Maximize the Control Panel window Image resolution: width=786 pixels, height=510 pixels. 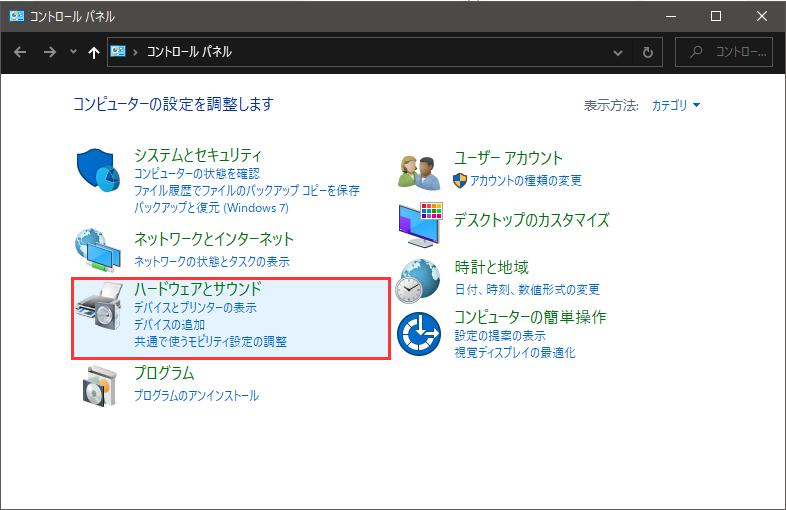click(716, 16)
